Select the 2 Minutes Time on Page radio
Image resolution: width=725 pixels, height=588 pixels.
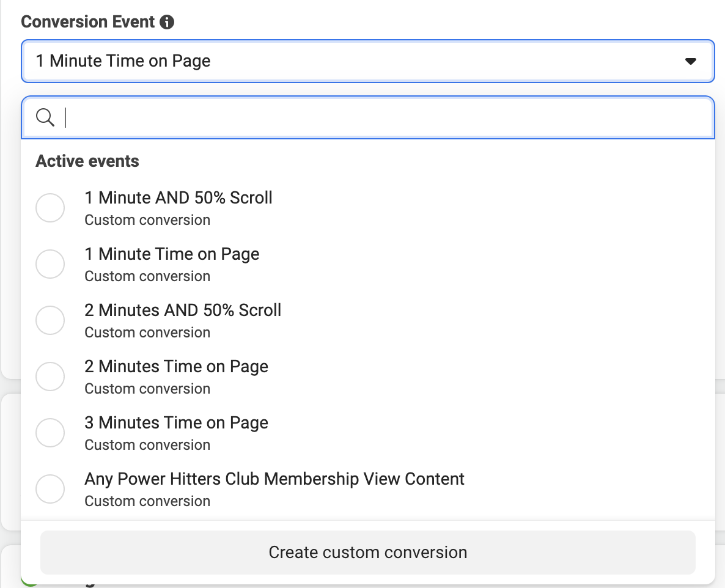[50, 377]
